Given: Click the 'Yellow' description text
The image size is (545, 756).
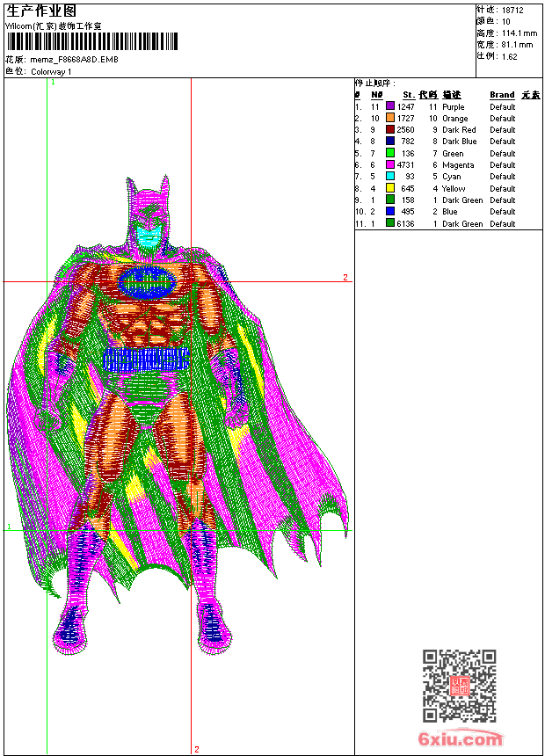Looking at the screenshot, I should point(454,188).
